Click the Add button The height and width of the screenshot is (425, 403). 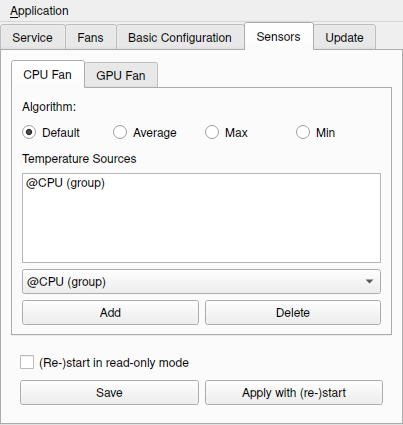(x=110, y=313)
